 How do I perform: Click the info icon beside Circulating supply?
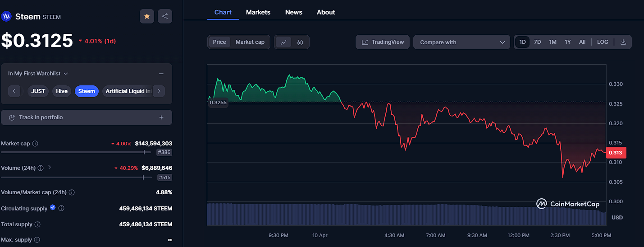pos(61,209)
